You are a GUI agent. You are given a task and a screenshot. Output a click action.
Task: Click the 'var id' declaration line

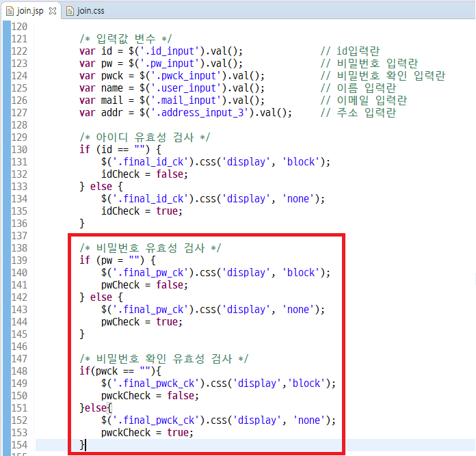click(x=161, y=51)
